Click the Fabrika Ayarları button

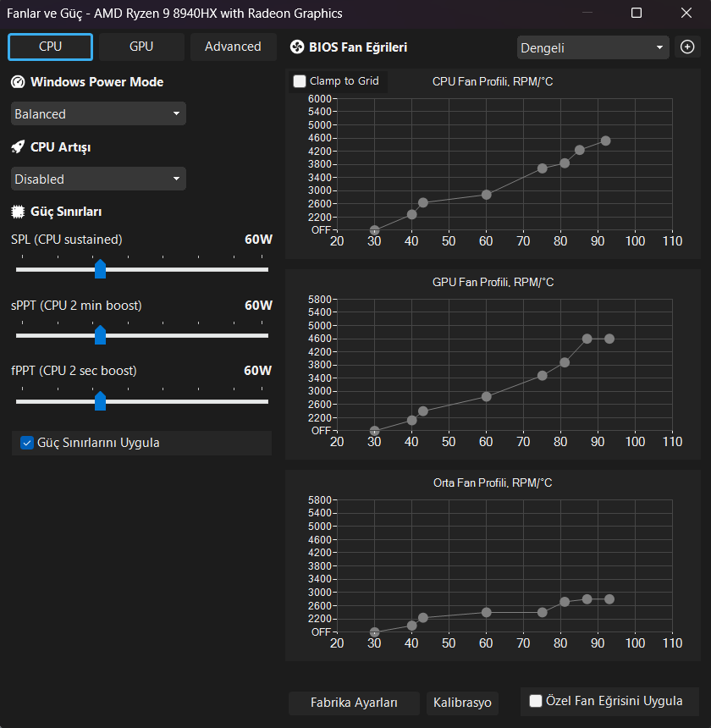pos(354,703)
